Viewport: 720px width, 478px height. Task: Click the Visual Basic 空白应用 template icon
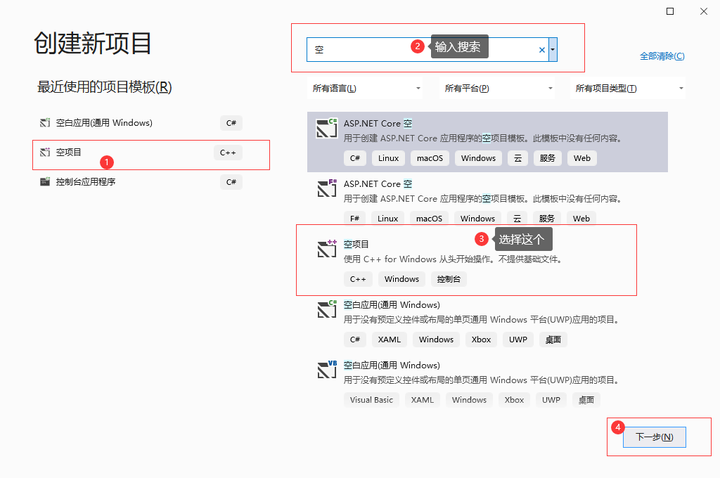click(x=327, y=370)
